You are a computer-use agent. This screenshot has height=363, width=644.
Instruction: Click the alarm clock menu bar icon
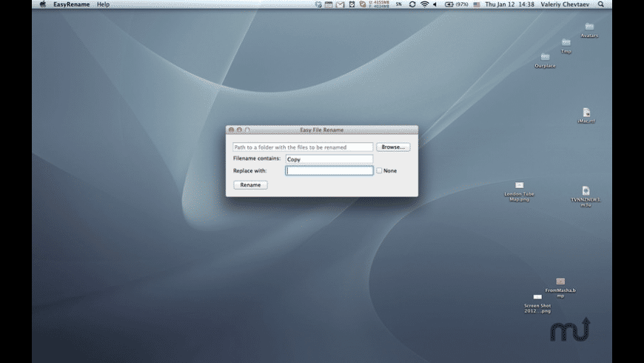coord(352,4)
